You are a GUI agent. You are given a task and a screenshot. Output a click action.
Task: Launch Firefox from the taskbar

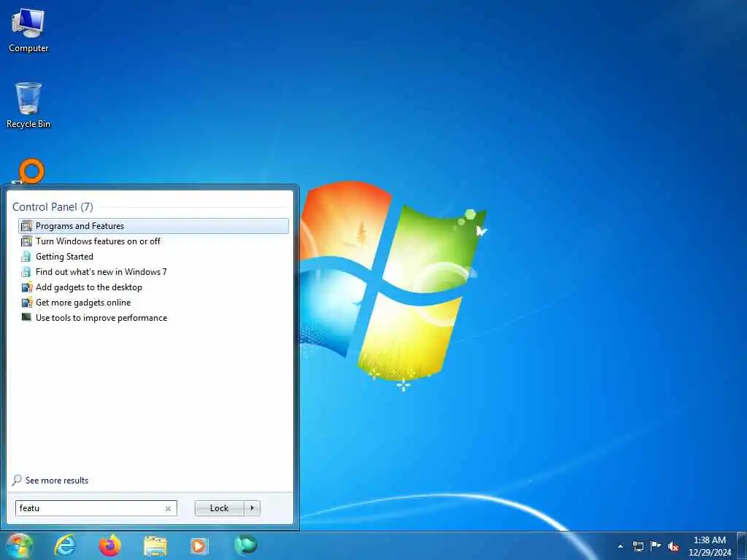[x=110, y=545]
